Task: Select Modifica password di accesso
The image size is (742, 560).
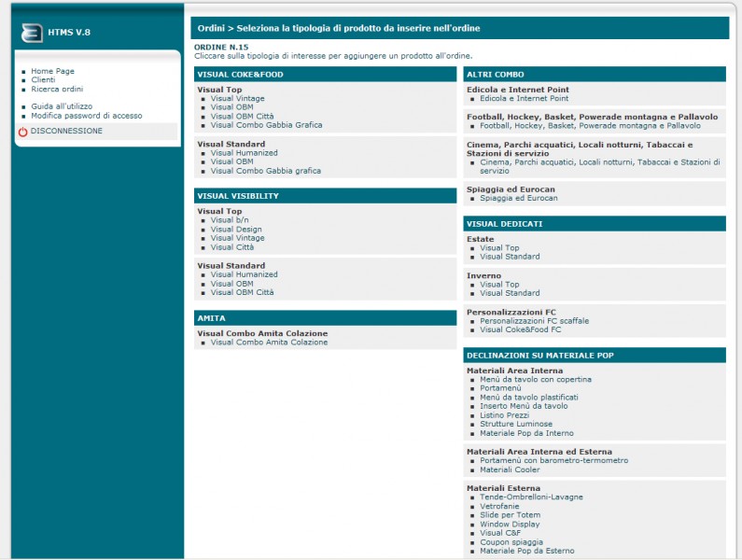Action: [x=86, y=116]
